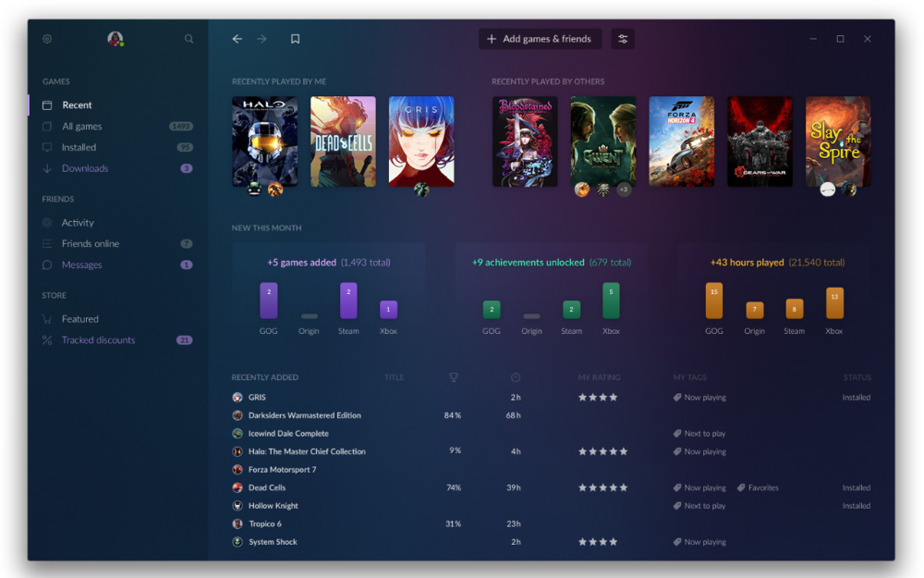Sort by the play time clock column icon
This screenshot has height=578, width=924.
point(516,377)
